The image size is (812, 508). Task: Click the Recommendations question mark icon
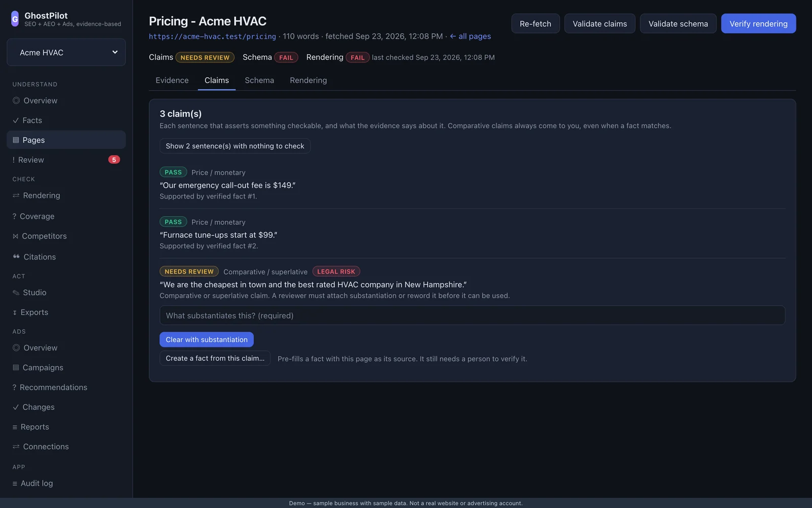(x=14, y=388)
